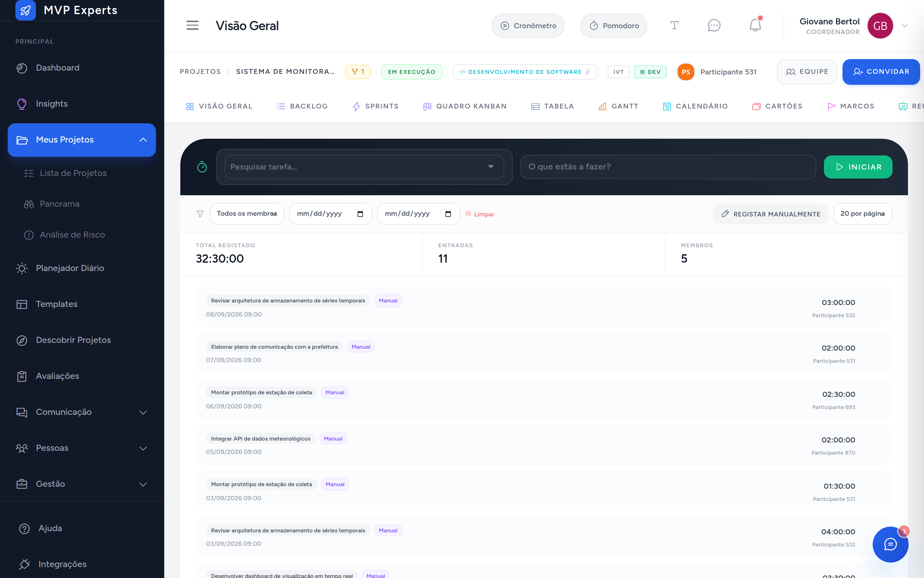Open notifications bell icon

pos(755,25)
